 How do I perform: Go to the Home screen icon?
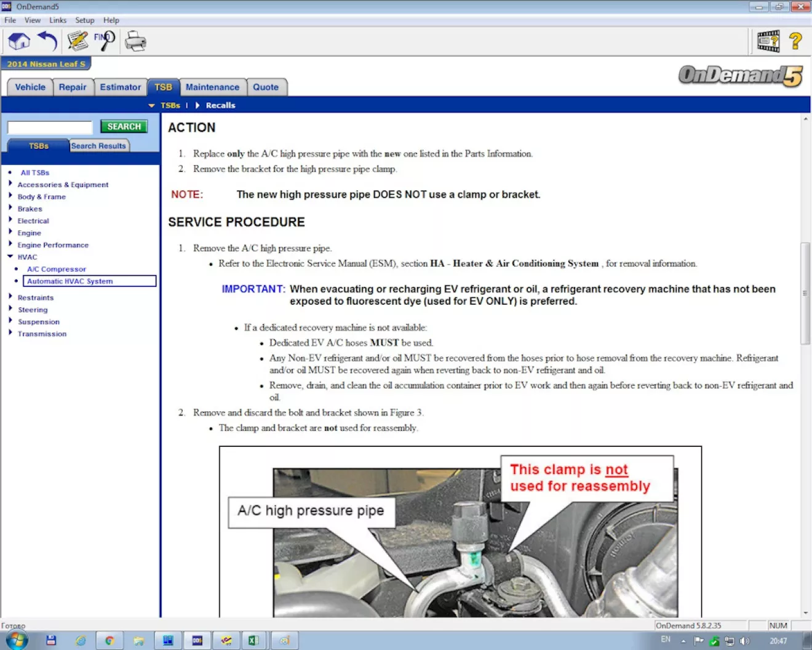pyautogui.click(x=18, y=41)
